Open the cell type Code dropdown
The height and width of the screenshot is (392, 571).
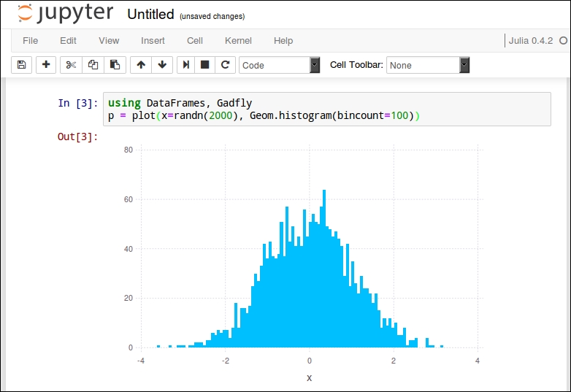(280, 65)
